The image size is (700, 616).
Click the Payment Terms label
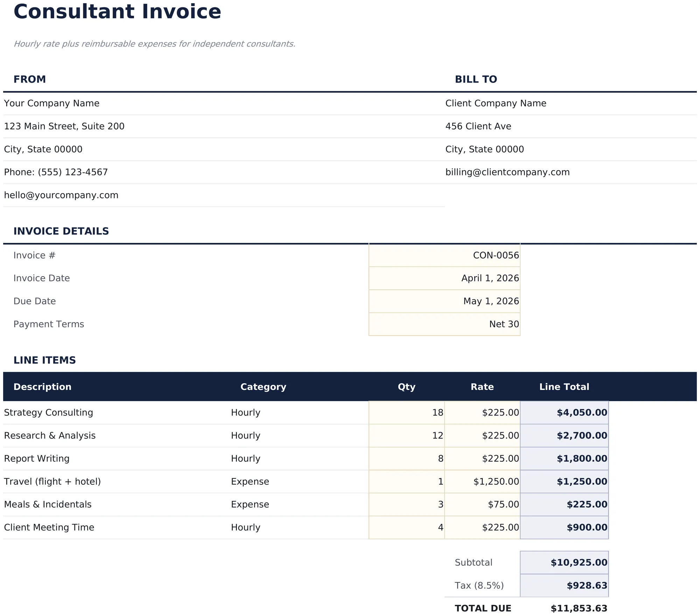click(49, 324)
